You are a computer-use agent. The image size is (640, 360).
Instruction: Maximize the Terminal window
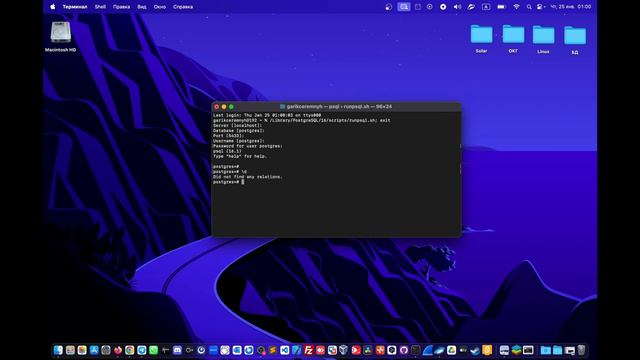point(231,107)
